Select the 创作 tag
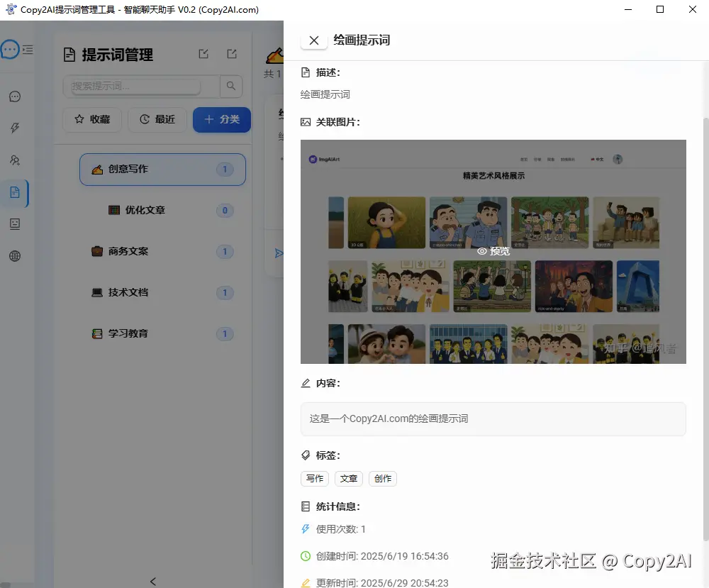Screen dimensions: 709x588 (383, 479)
